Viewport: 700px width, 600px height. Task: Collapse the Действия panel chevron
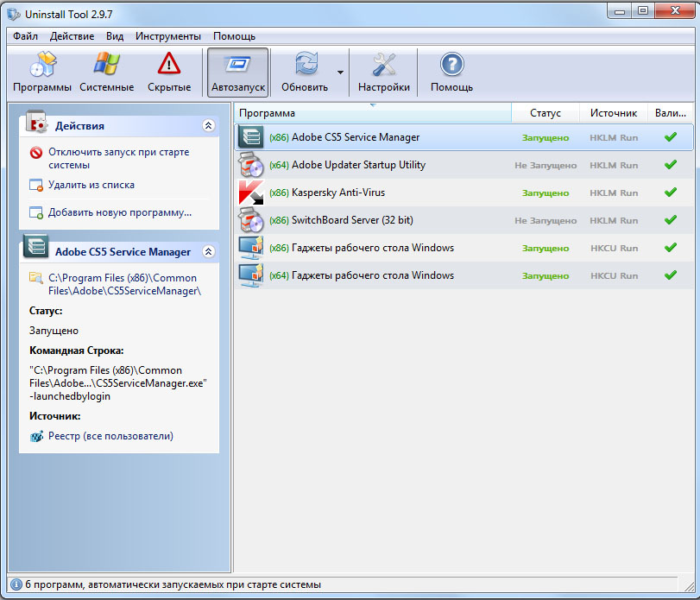coord(209,125)
